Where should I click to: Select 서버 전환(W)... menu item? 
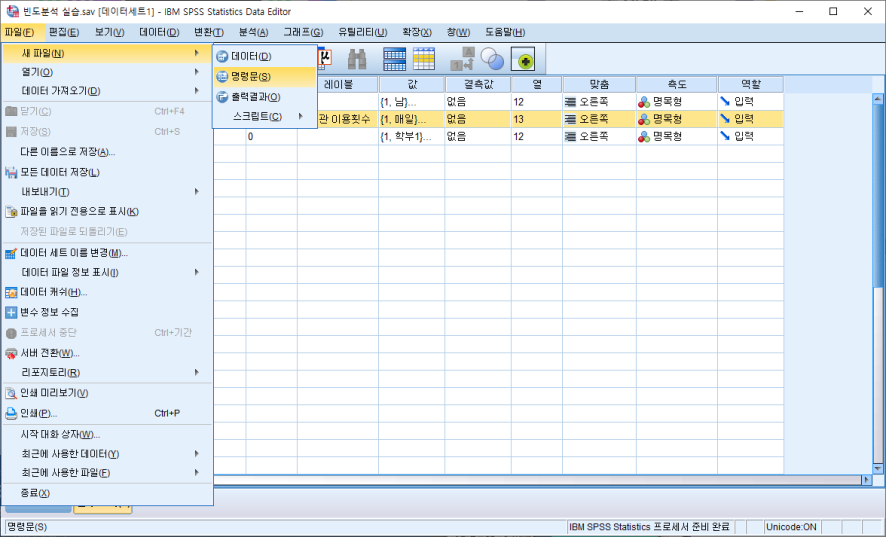coord(107,353)
